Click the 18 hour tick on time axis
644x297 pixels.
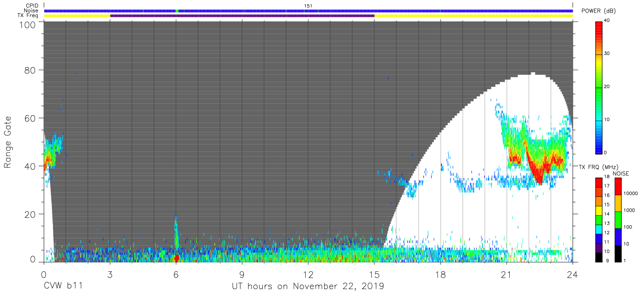[441, 273]
